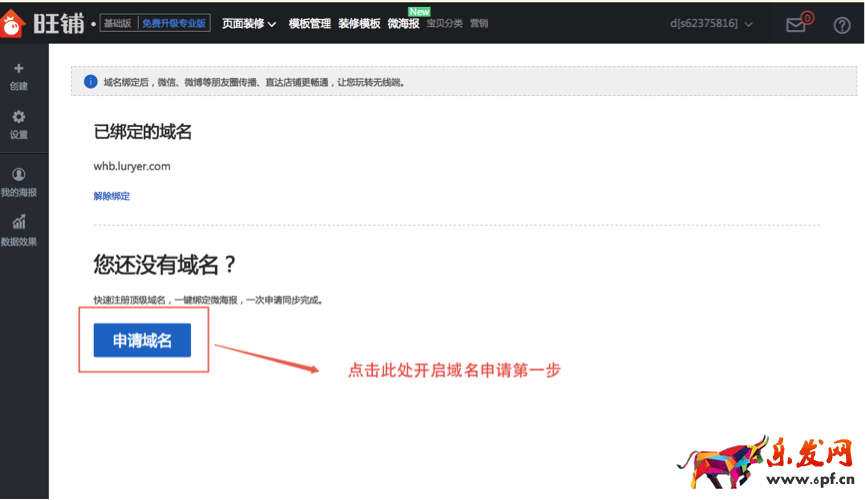Expand the account d[s62375816] dropdown
This screenshot has width=865, height=500.
click(711, 24)
